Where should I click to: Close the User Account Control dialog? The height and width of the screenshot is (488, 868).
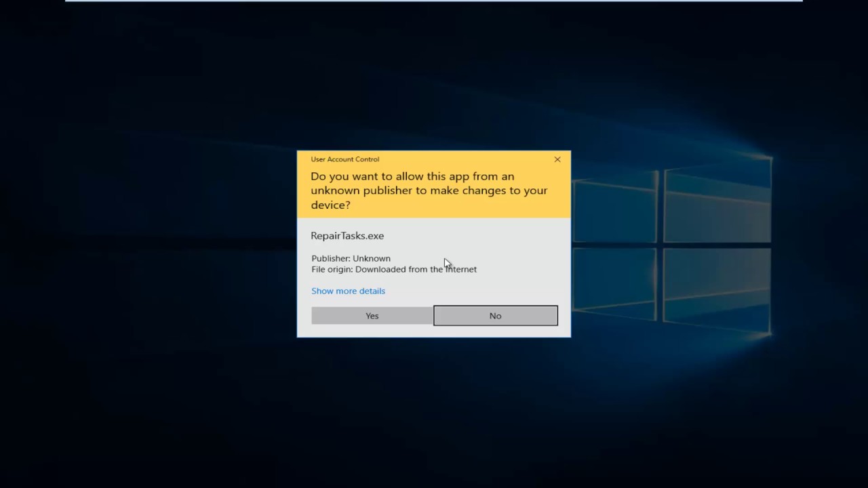(x=557, y=159)
